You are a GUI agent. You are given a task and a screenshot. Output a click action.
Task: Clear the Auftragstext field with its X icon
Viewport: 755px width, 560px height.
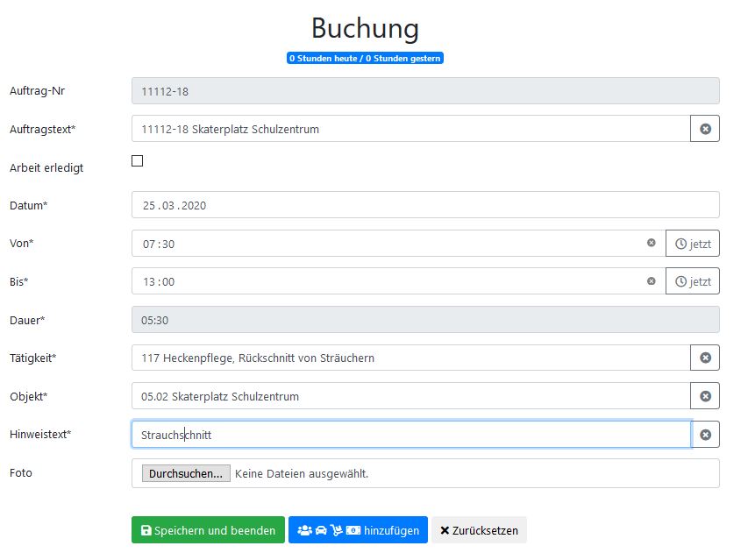[x=705, y=129]
